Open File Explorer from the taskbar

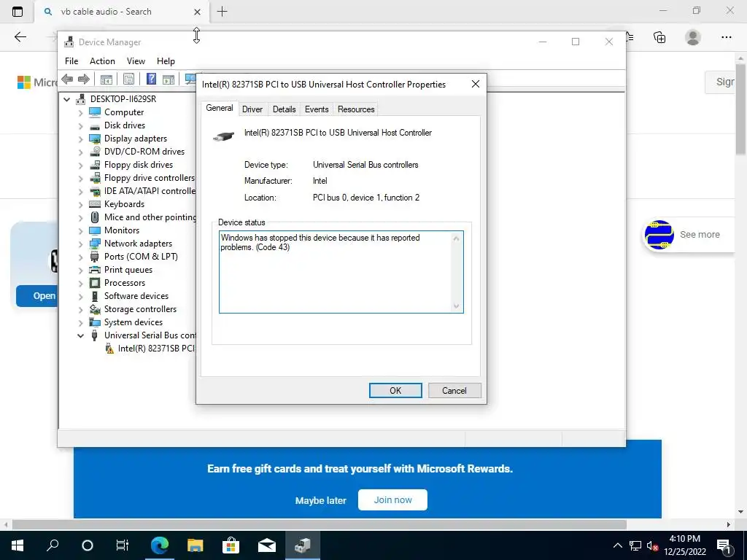click(195, 545)
